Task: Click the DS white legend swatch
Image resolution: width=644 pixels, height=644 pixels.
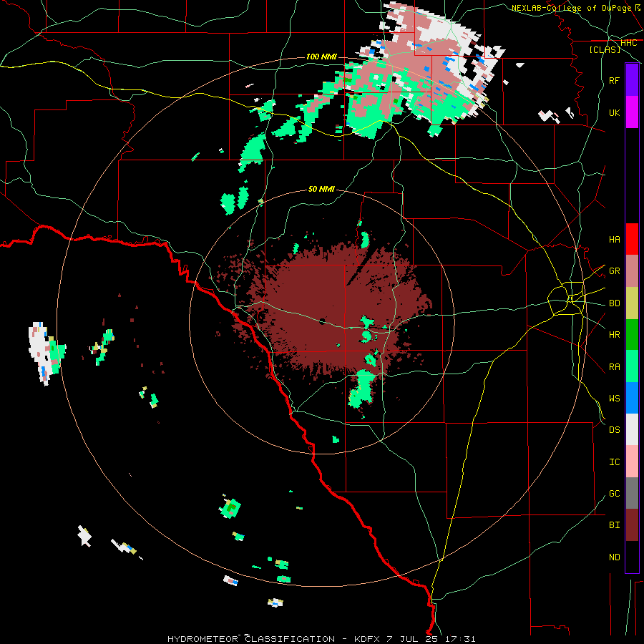Action: (x=632, y=429)
